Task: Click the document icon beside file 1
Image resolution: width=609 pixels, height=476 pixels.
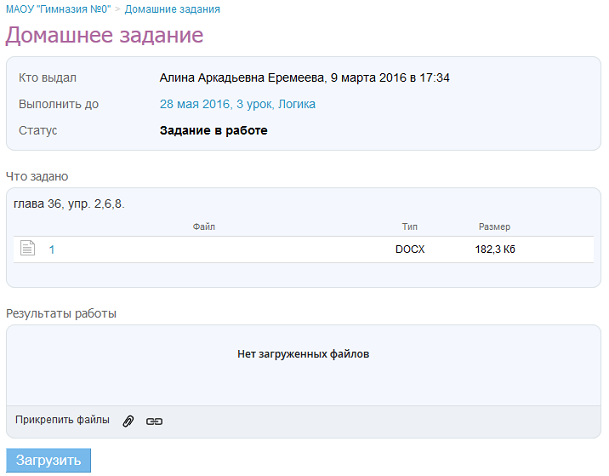Action: pyautogui.click(x=28, y=249)
